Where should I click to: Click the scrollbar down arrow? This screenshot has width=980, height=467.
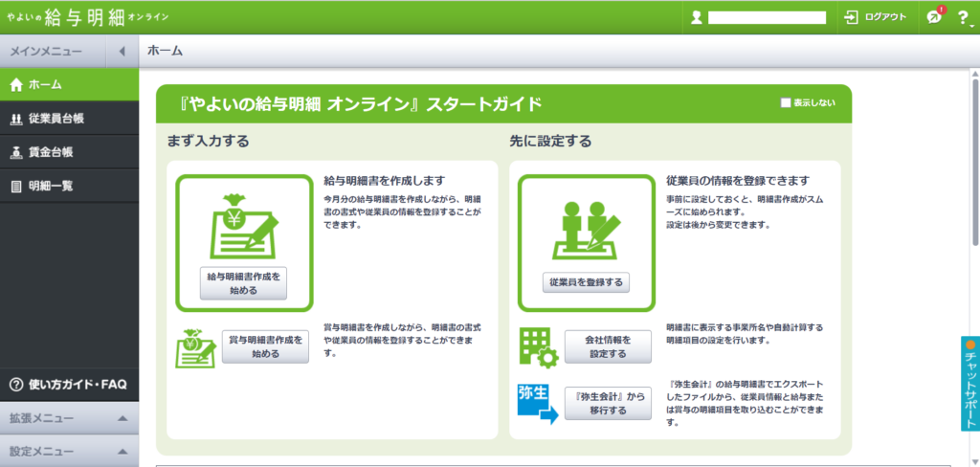point(974,460)
